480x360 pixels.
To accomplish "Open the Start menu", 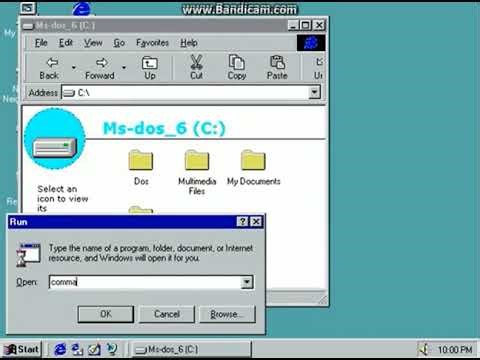I will [x=21, y=349].
